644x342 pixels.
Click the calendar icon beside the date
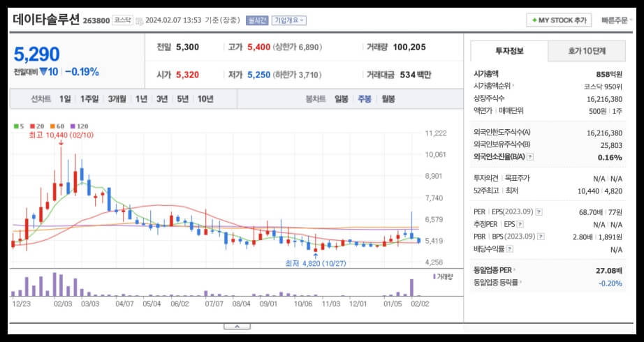pos(140,20)
